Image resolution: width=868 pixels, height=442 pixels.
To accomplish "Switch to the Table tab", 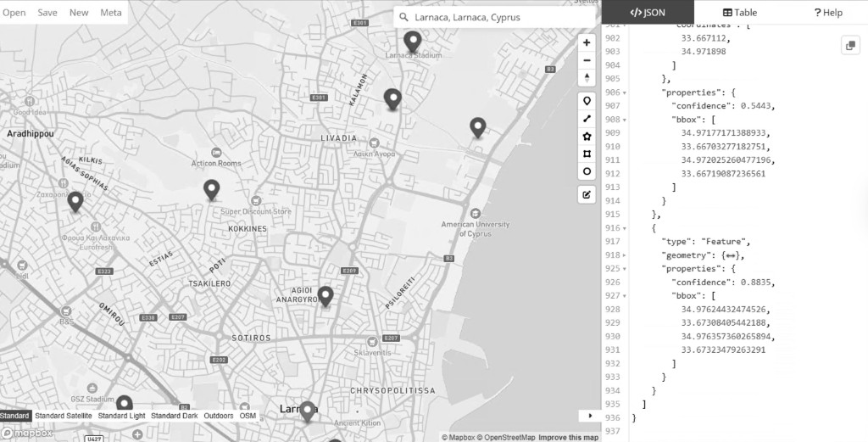I will coord(740,12).
